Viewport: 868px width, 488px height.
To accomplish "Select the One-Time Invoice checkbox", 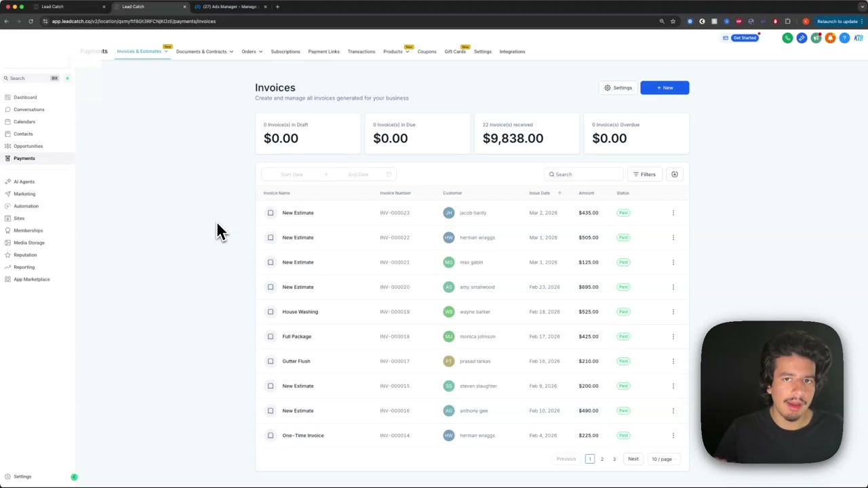I will click(271, 435).
